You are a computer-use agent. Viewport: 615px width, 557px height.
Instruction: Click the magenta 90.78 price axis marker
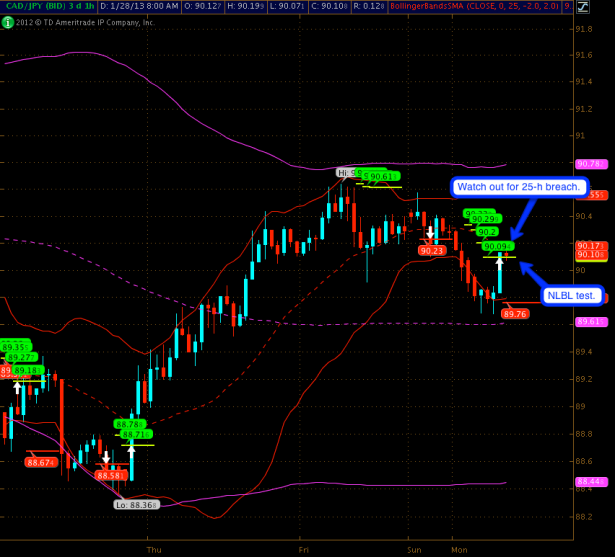588,163
